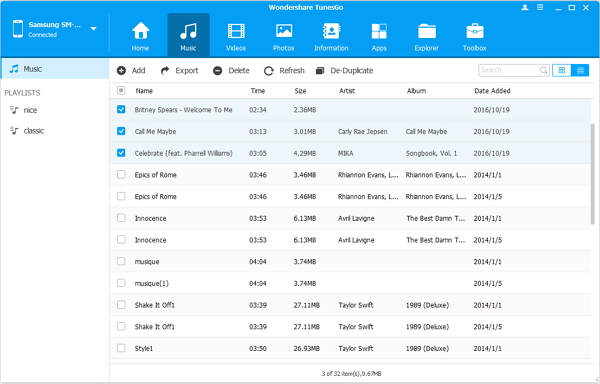The image size is (600, 384).
Task: Check the Style1 checkbox
Action: click(x=121, y=348)
